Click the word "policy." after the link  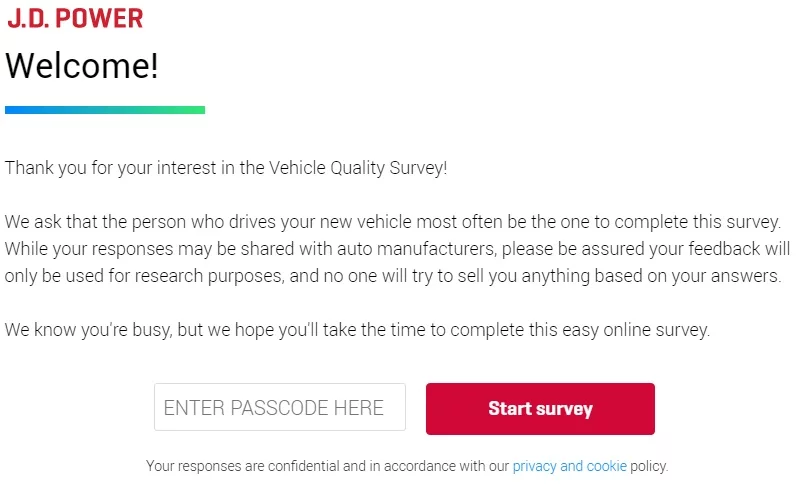click(x=649, y=466)
